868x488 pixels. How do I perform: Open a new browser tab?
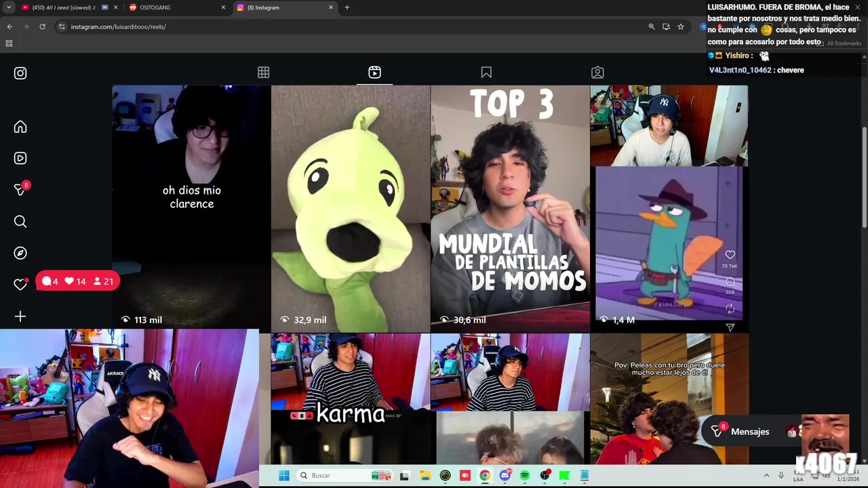(347, 7)
